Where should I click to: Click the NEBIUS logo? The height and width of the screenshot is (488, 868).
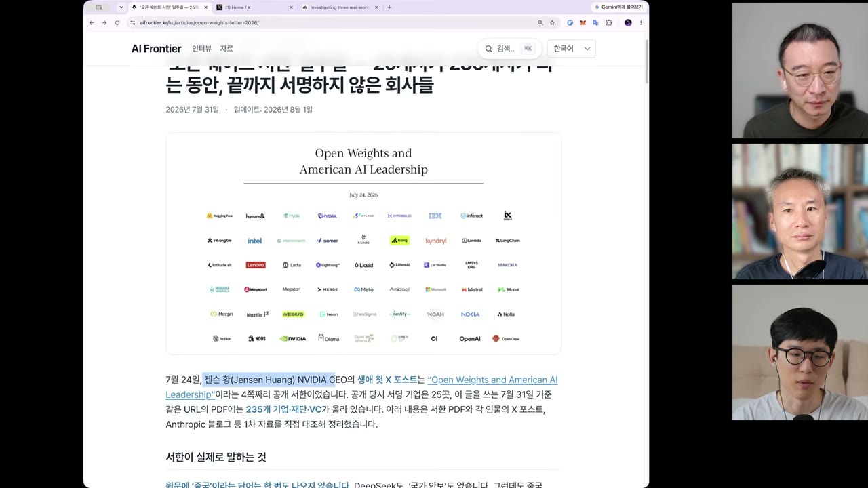coord(293,314)
